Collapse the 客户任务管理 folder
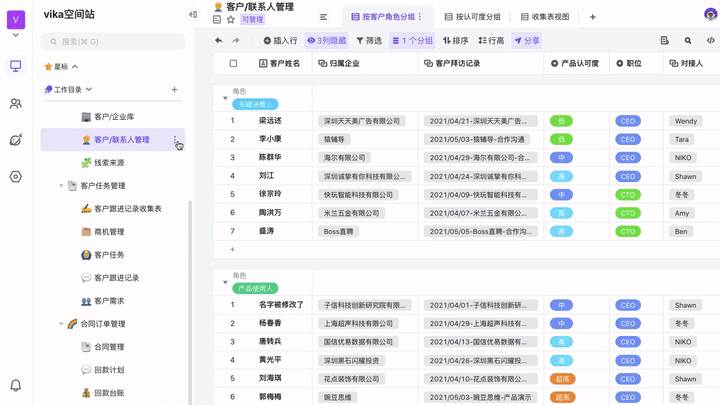The height and width of the screenshot is (405, 720). click(61, 186)
